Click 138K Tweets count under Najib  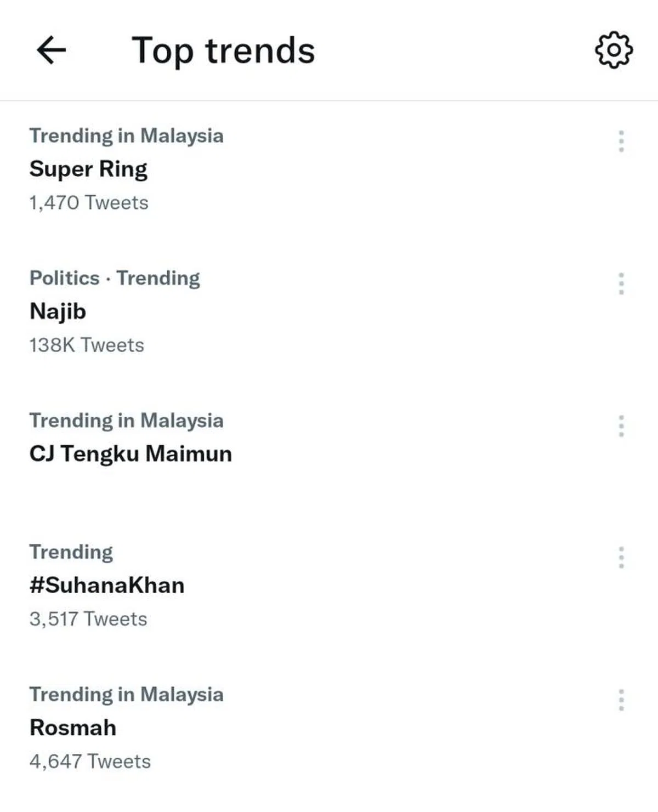click(87, 345)
